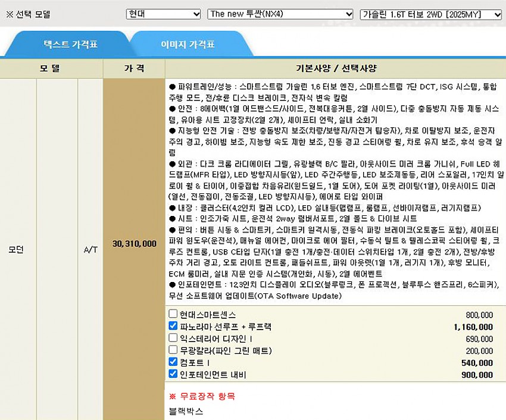The image size is (506, 420).
Task: Click the 1,160,000 sunroof option price
Action: pos(473,327)
